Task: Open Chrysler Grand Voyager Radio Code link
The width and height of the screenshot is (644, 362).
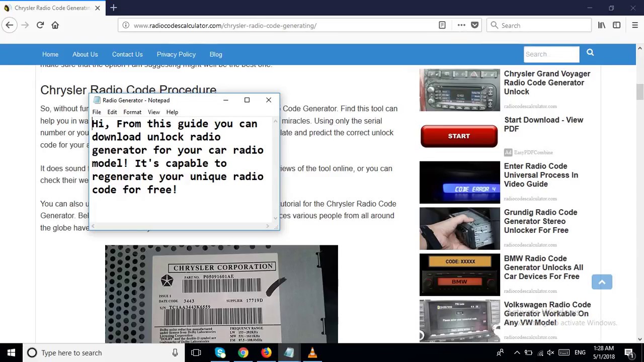Action: click(547, 82)
